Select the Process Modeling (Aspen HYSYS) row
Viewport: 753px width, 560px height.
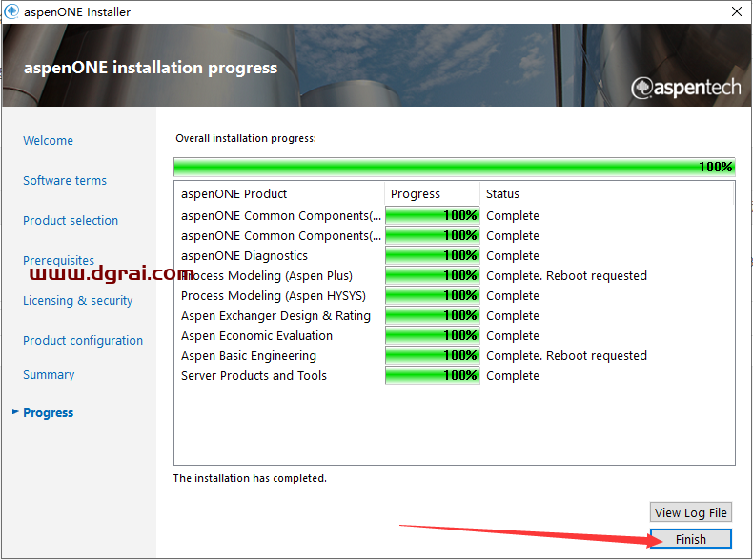[x=267, y=296]
